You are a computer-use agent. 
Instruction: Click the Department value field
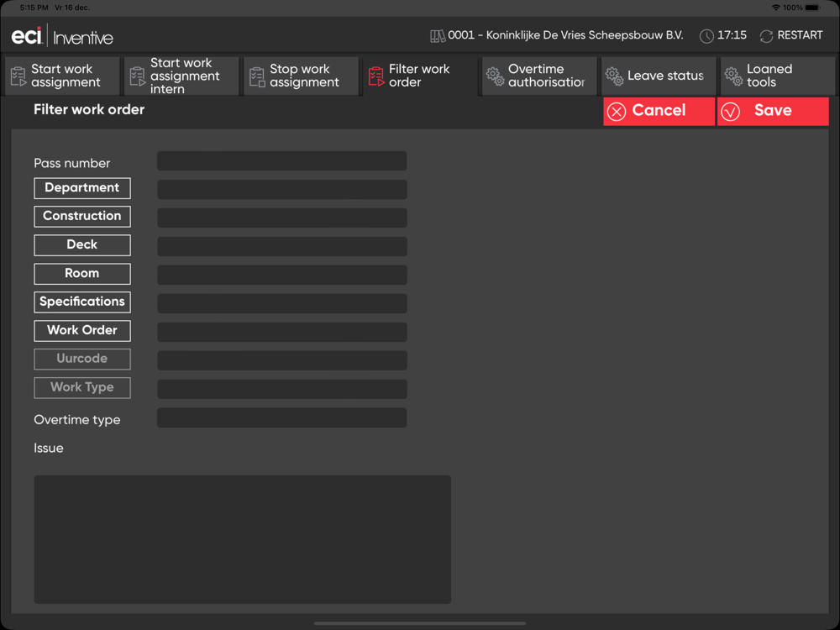281,190
